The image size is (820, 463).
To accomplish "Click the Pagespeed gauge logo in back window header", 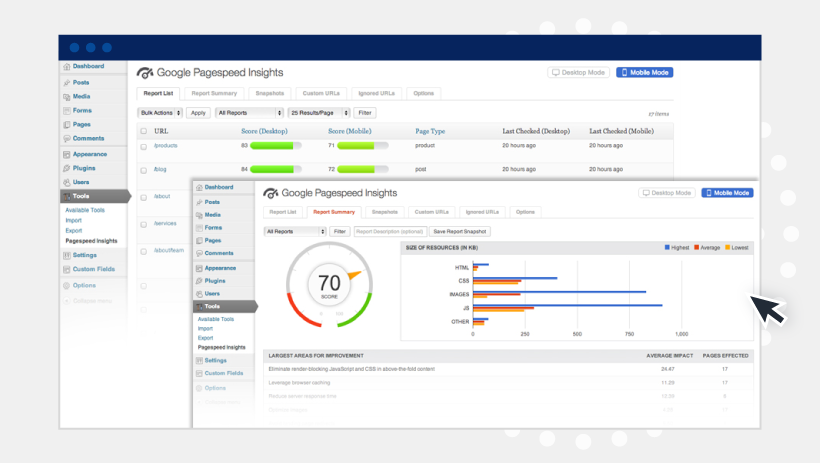I will (x=145, y=73).
